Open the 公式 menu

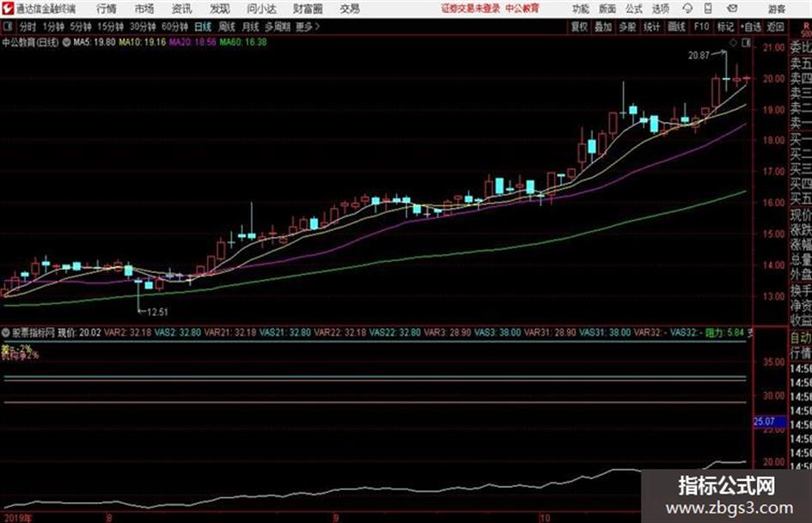click(x=633, y=9)
